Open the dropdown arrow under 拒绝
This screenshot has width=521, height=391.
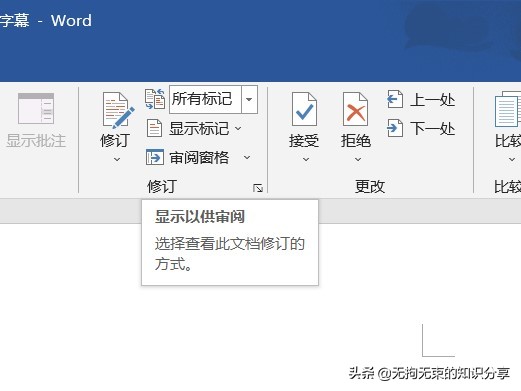358,160
